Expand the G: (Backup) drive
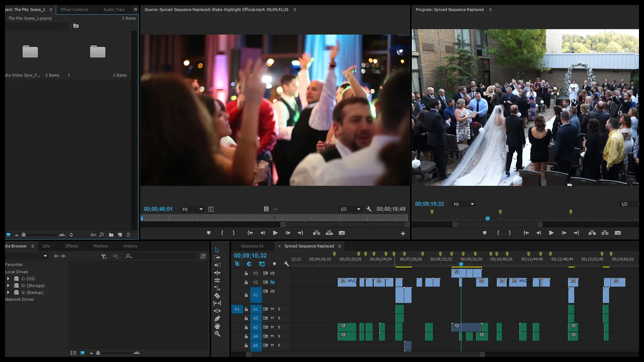This screenshot has height=362, width=644. 8,292
